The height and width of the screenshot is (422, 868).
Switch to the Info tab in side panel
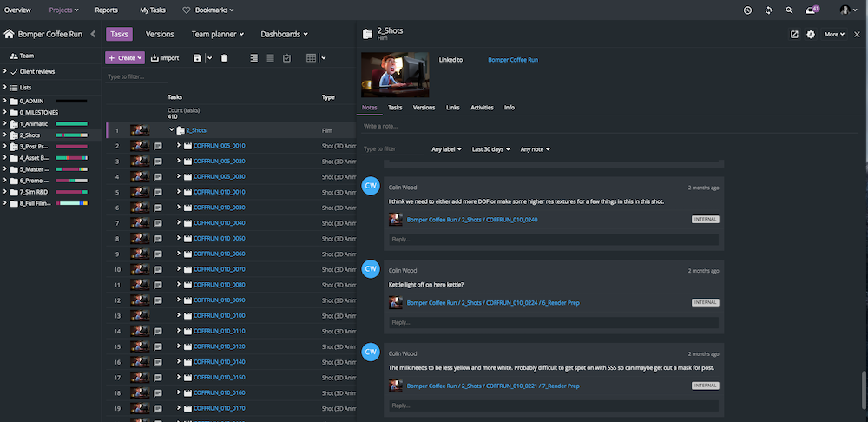510,108
